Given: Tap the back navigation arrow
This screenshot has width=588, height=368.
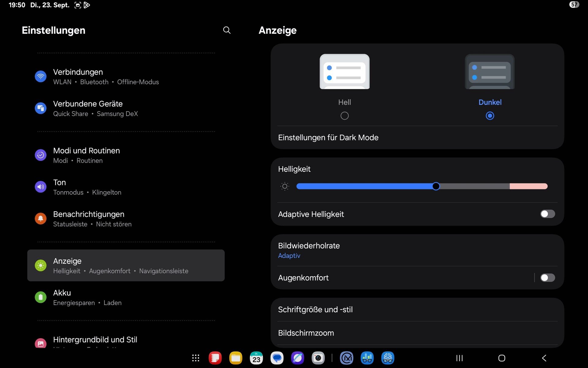Looking at the screenshot, I should coord(544,358).
